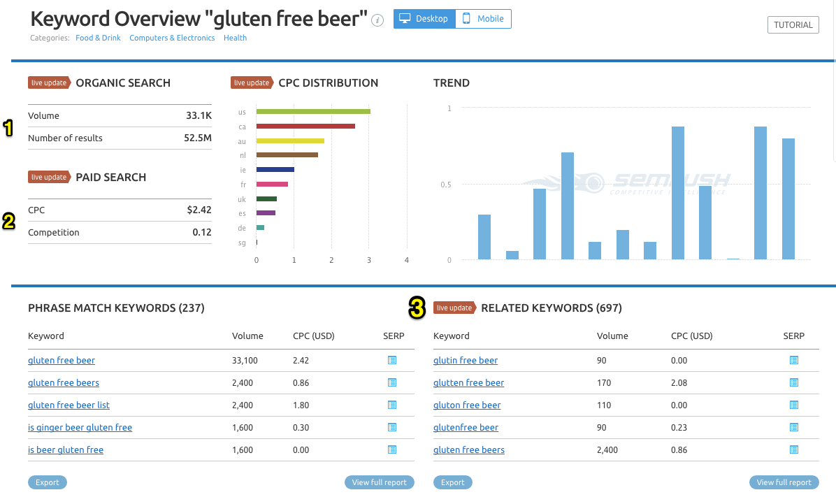Click the info icon next to the keyword title
This screenshot has height=504, width=836.
point(377,20)
